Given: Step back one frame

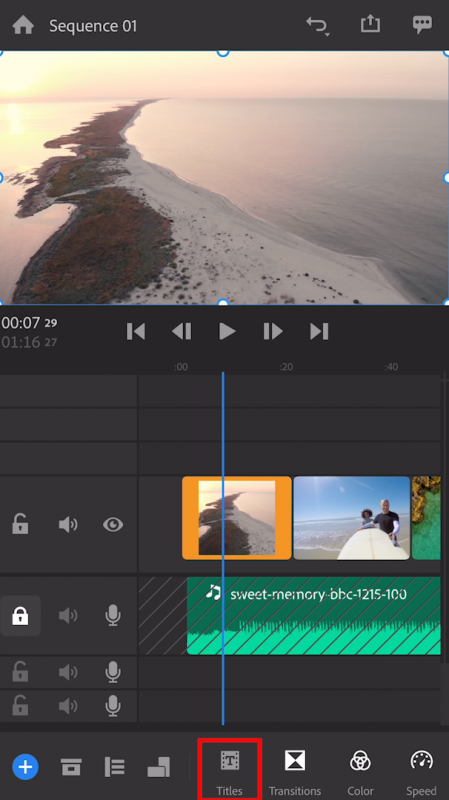Looking at the screenshot, I should (182, 332).
